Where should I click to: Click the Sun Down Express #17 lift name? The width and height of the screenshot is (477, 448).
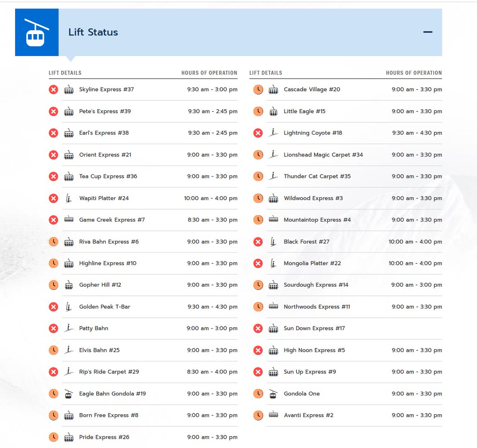pos(314,328)
